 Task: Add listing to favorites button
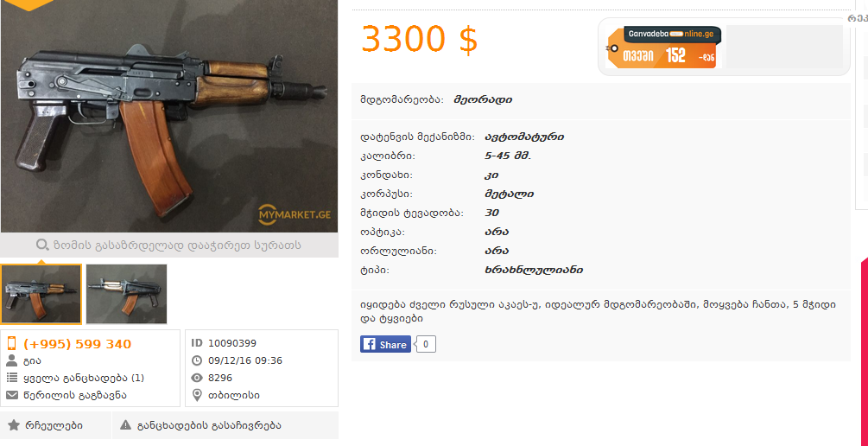pyautogui.click(x=56, y=425)
